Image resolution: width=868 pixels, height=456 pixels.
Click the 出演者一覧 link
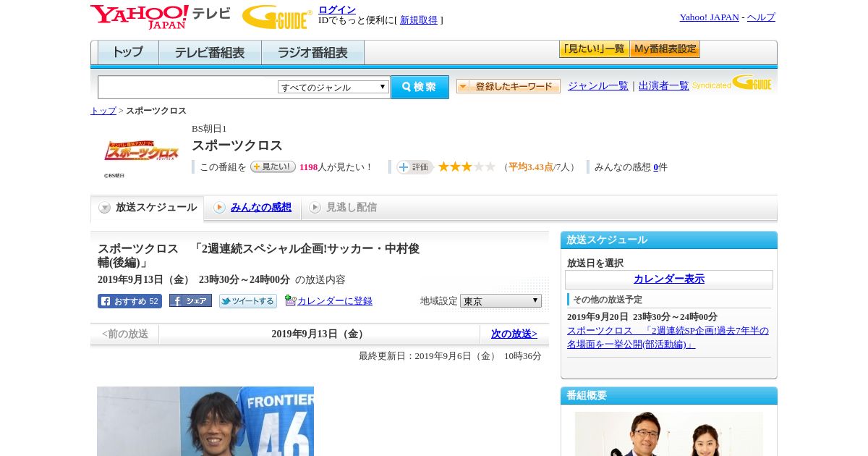click(664, 85)
